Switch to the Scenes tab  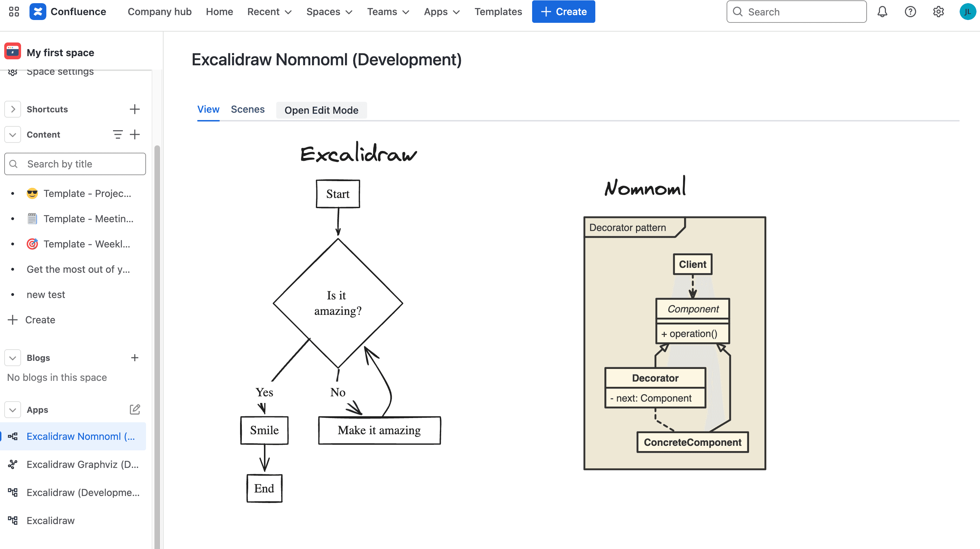248,110
